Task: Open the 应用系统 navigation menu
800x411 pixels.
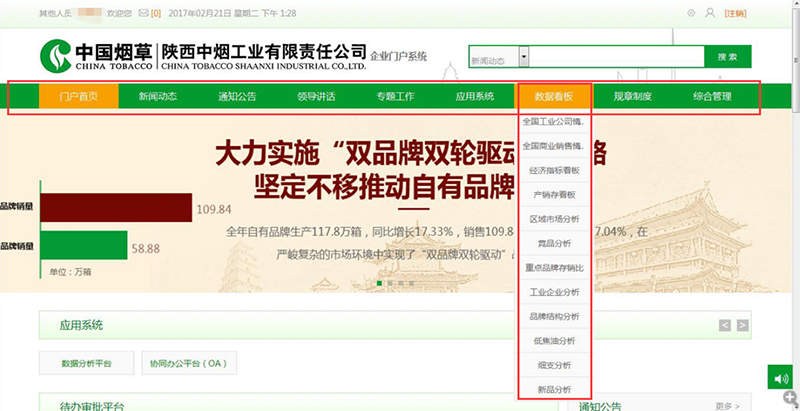Action: [x=474, y=96]
